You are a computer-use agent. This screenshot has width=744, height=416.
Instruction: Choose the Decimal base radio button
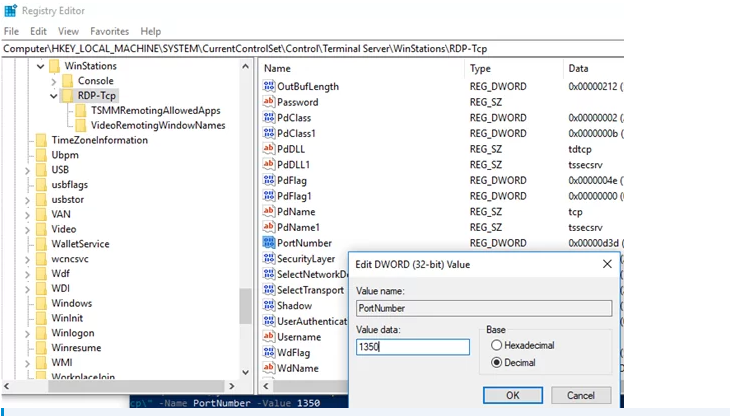point(496,362)
